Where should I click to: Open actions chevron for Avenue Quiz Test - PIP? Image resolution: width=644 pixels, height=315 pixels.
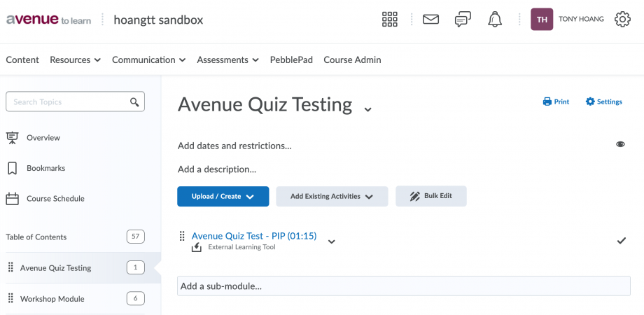click(x=331, y=241)
